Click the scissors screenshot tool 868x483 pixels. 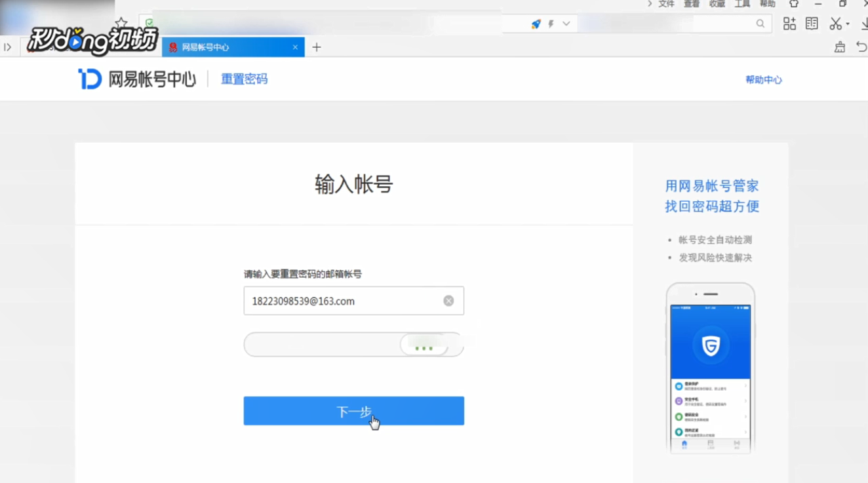[x=835, y=24]
